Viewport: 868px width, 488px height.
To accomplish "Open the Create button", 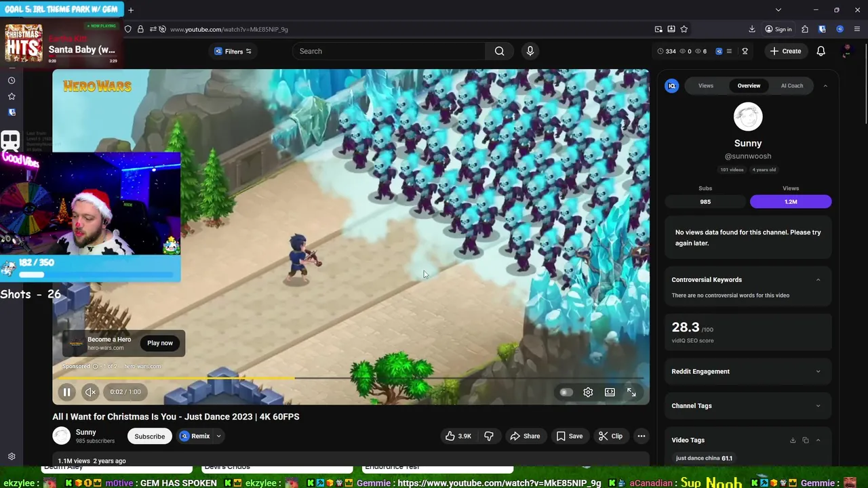I will (x=785, y=52).
